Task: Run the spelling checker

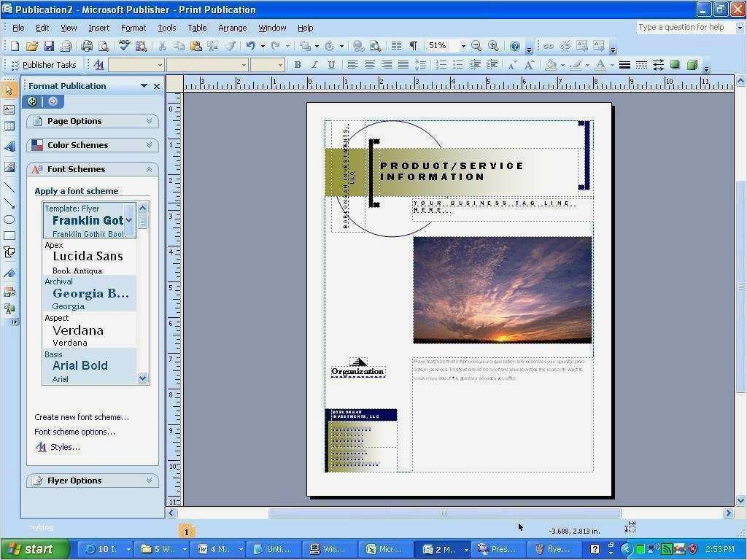Action: tap(123, 45)
